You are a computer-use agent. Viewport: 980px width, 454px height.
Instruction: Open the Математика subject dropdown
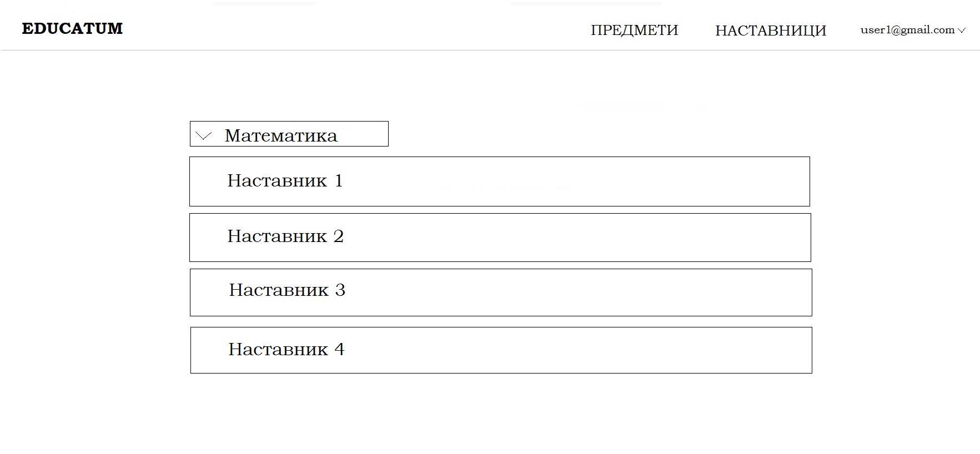289,134
